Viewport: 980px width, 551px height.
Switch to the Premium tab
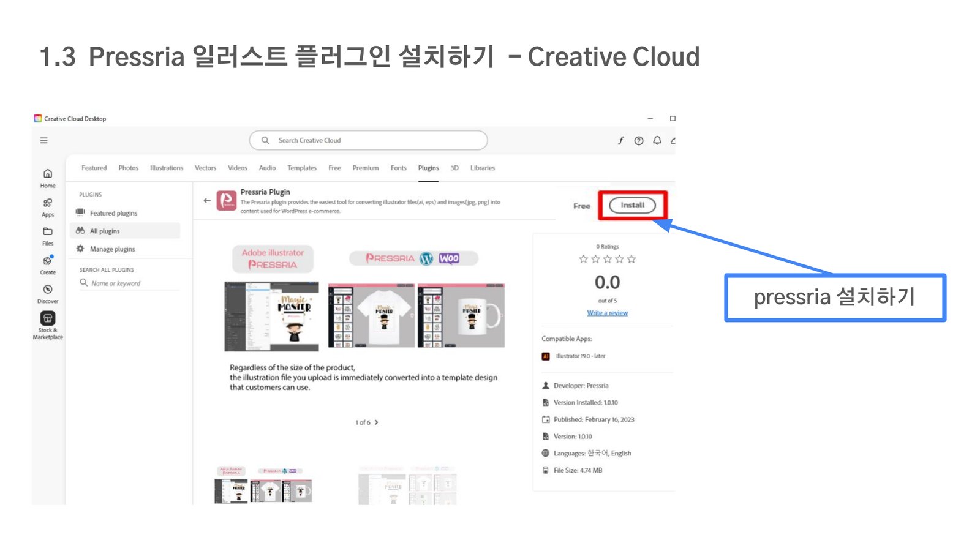click(366, 168)
